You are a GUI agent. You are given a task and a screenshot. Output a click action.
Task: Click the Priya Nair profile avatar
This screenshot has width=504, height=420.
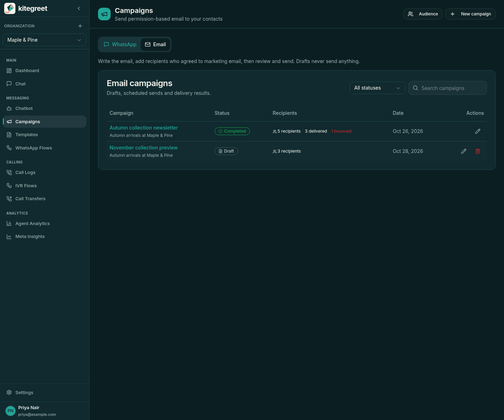pos(10,411)
